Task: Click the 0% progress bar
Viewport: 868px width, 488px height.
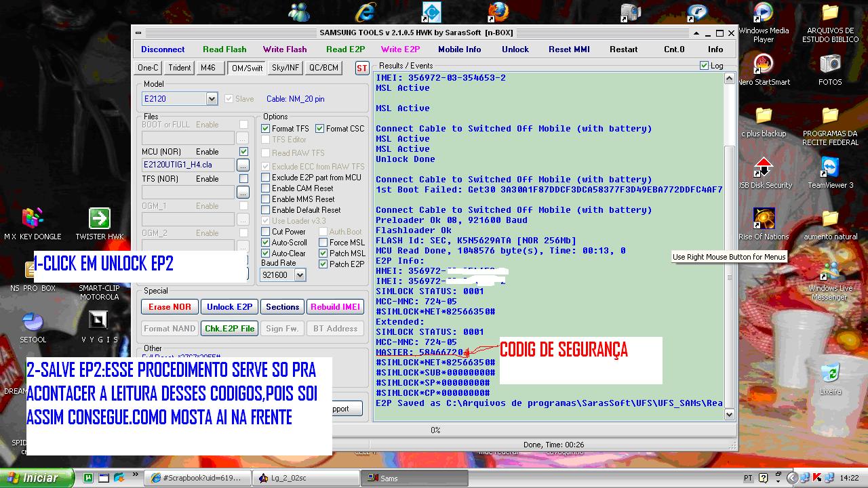Action: point(435,430)
